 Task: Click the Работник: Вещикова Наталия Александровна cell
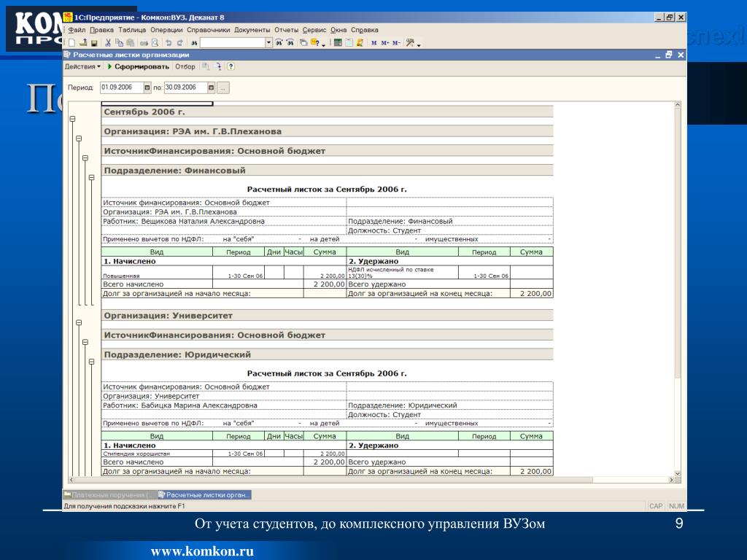[224, 222]
